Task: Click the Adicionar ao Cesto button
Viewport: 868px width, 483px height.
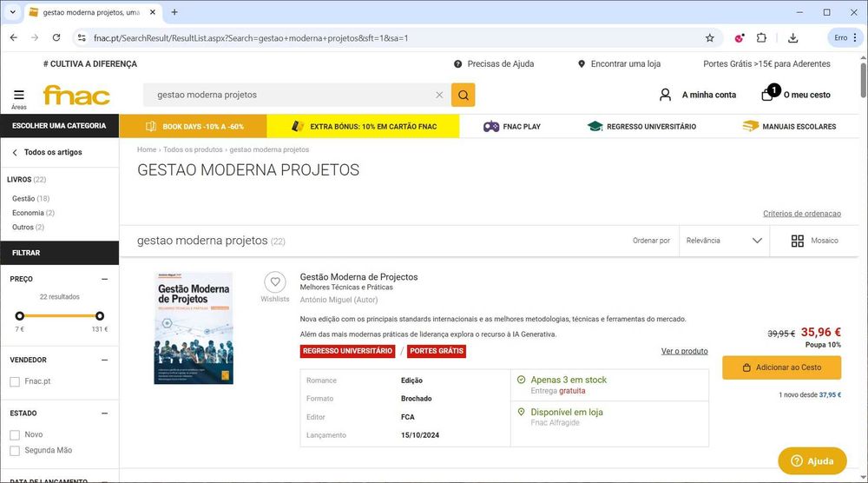Action: pos(782,367)
